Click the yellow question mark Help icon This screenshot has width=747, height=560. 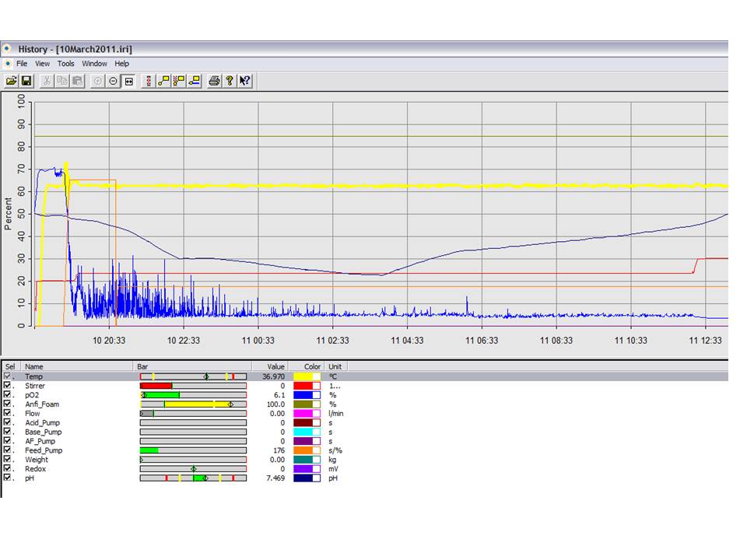click(230, 81)
